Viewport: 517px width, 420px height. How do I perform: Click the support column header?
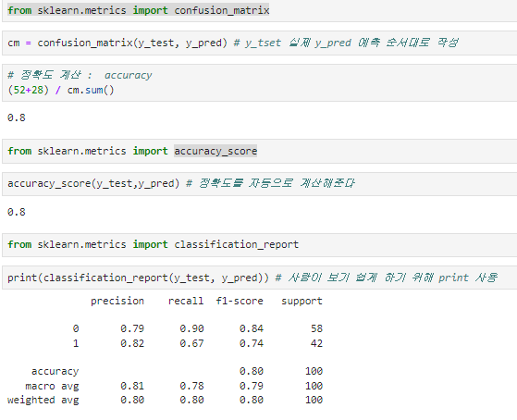302,302
